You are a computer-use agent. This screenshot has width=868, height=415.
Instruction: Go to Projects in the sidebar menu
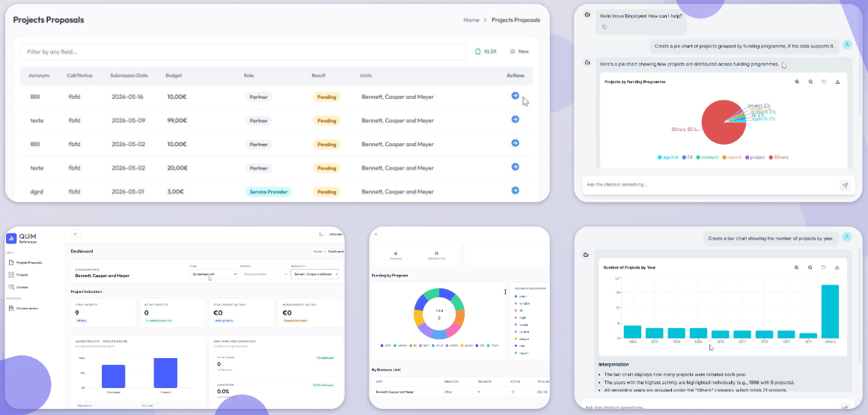click(18, 275)
